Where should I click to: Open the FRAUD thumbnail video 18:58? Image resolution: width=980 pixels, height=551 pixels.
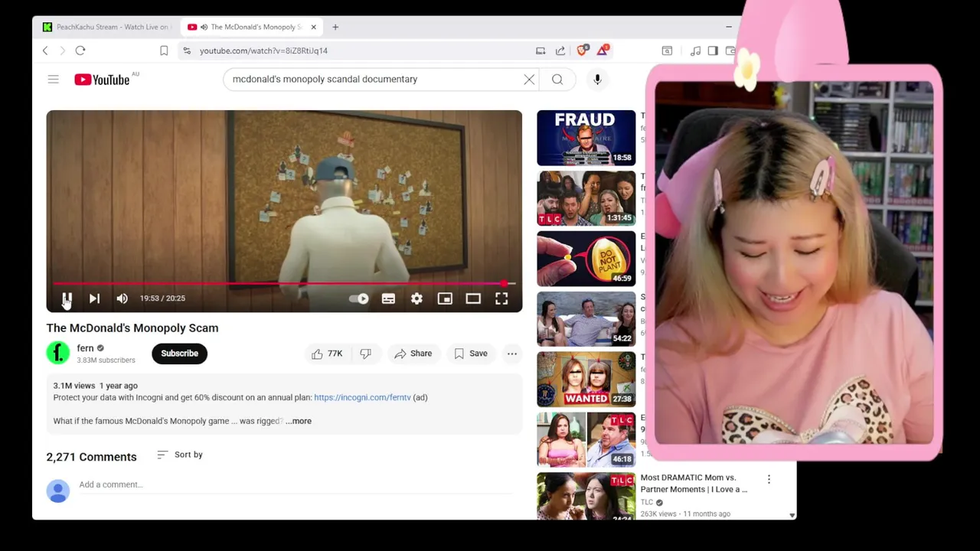click(586, 138)
